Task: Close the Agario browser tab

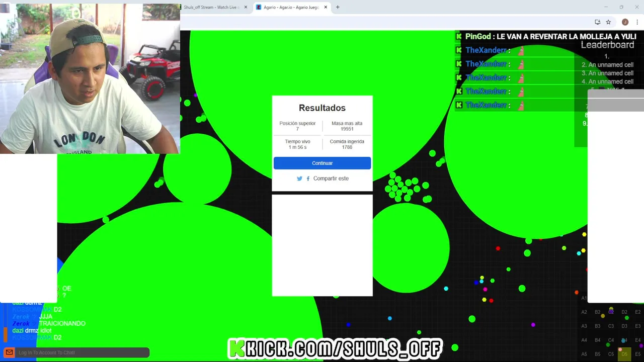Action: pos(326,7)
